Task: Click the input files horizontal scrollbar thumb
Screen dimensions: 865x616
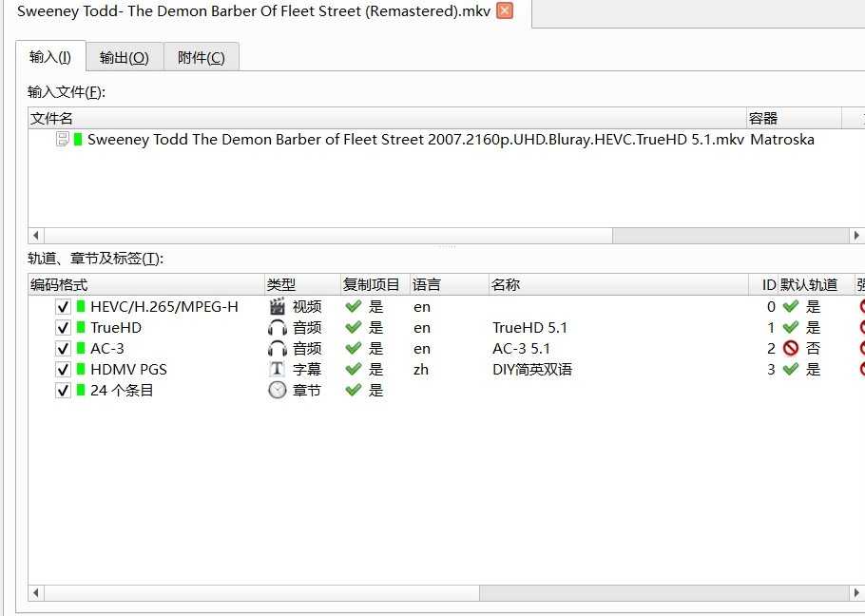Action: [x=328, y=236]
